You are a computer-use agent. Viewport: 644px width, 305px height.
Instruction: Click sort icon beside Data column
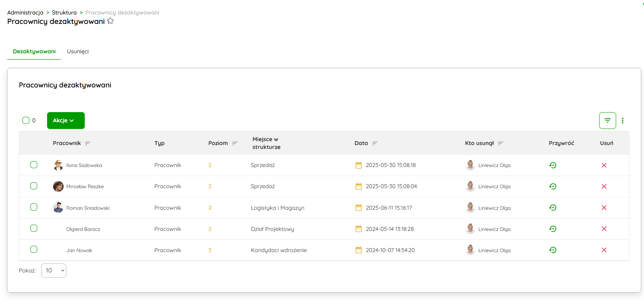375,143
